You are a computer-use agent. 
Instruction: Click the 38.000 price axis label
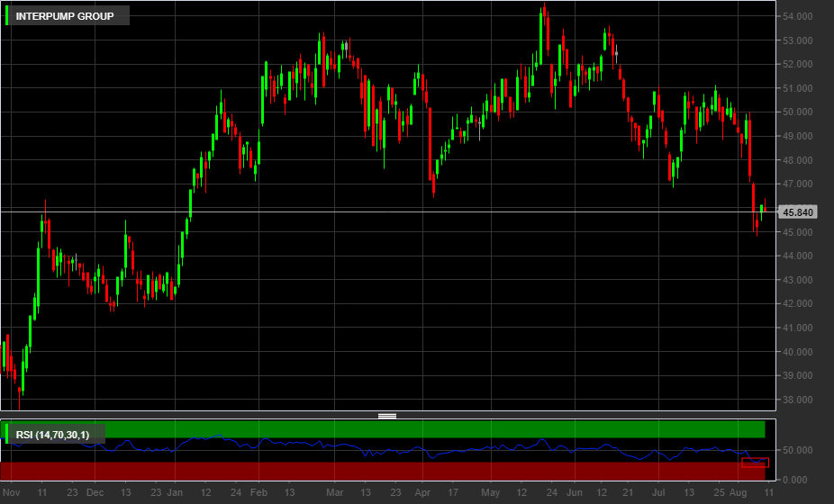pos(797,400)
